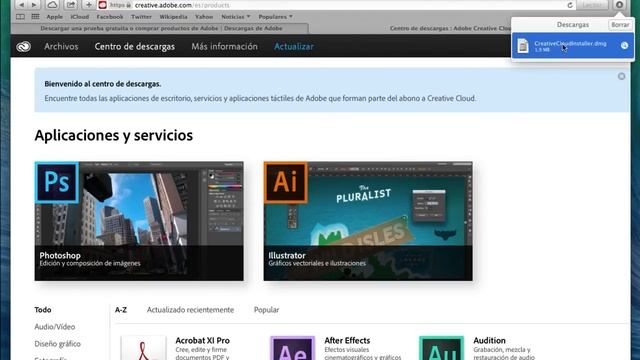This screenshot has height=360, width=640.
Task: Open Top Sites grid icon
Action: point(36,17)
